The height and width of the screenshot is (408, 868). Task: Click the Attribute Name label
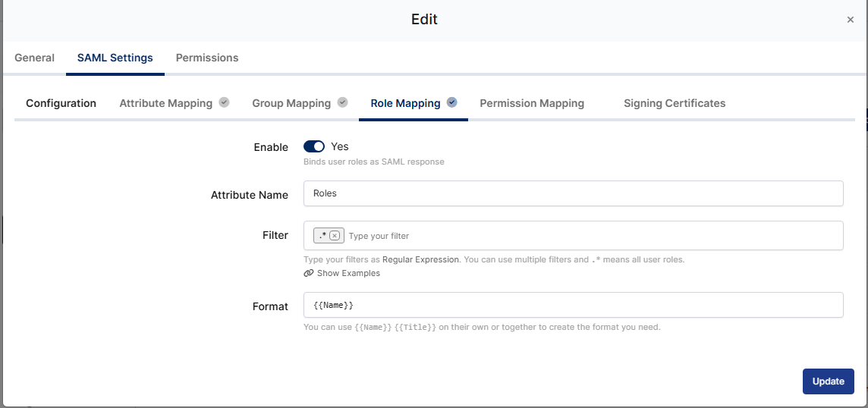249,195
